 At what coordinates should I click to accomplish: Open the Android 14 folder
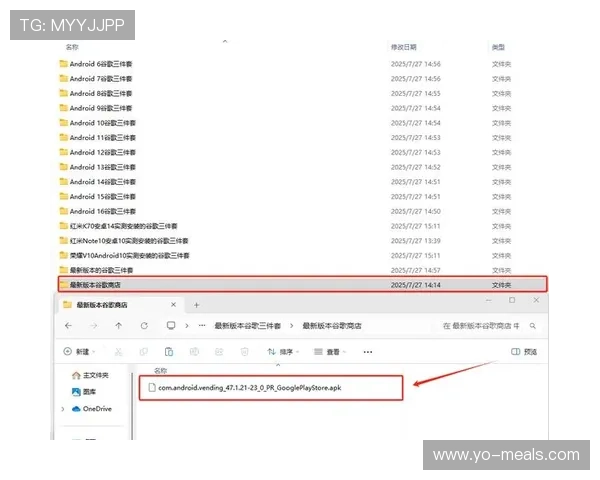tap(98, 182)
